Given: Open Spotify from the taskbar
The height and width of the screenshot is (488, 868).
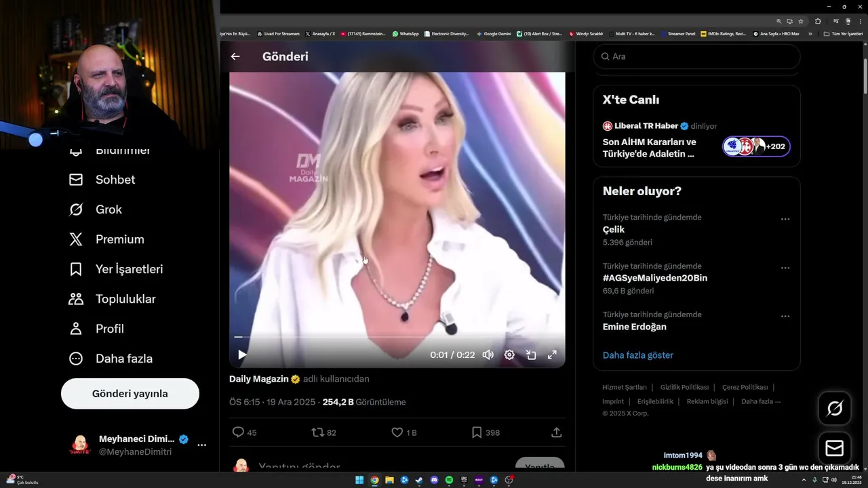Looking at the screenshot, I should [x=449, y=480].
